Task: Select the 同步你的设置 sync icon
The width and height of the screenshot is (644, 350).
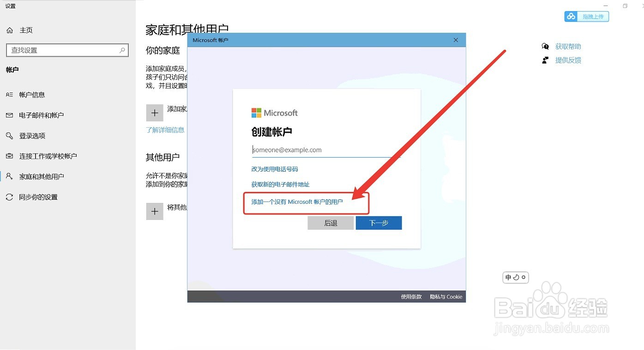Action: pyautogui.click(x=10, y=197)
